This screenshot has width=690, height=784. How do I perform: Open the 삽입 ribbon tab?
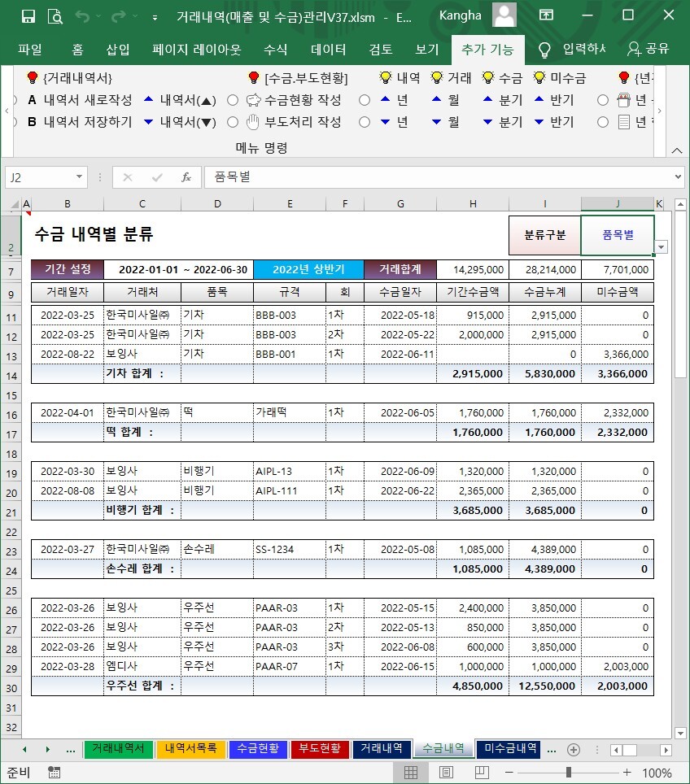click(x=118, y=50)
